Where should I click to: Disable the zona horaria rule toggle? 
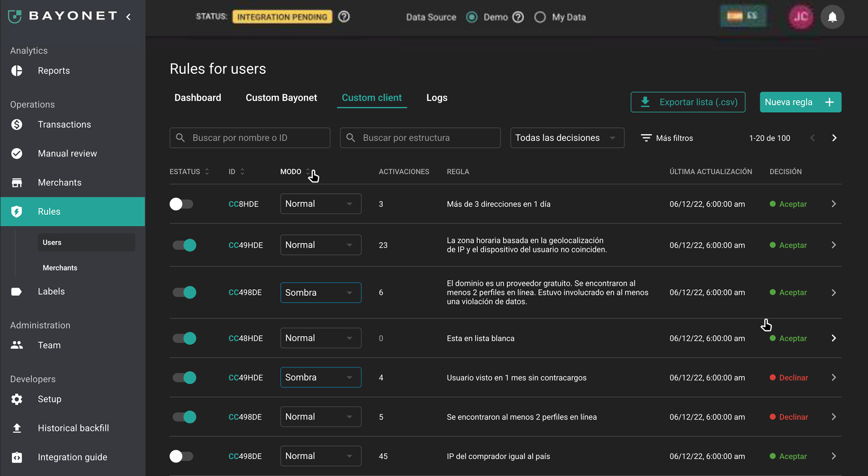point(184,245)
